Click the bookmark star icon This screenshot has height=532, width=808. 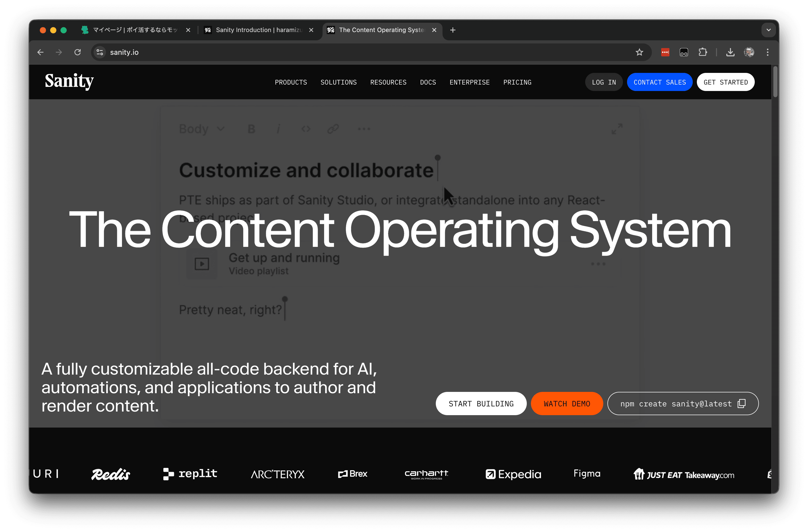pos(639,52)
